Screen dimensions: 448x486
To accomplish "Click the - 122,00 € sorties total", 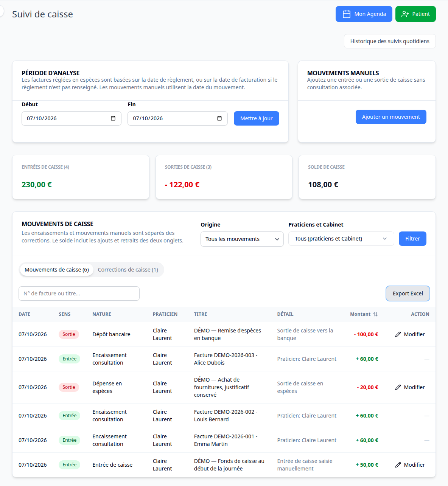I will tap(182, 185).
